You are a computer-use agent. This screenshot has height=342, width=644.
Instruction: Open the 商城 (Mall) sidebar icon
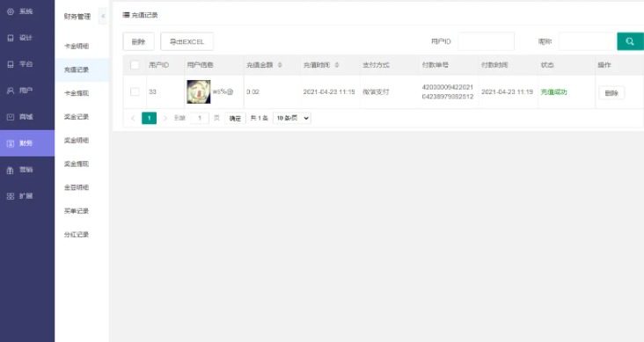point(11,117)
